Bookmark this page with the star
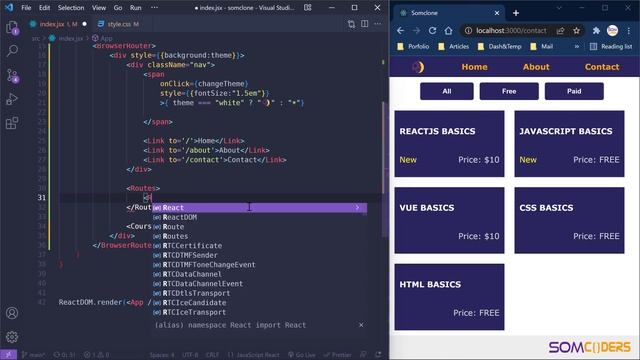This screenshot has width=640, height=360. pos(576,31)
